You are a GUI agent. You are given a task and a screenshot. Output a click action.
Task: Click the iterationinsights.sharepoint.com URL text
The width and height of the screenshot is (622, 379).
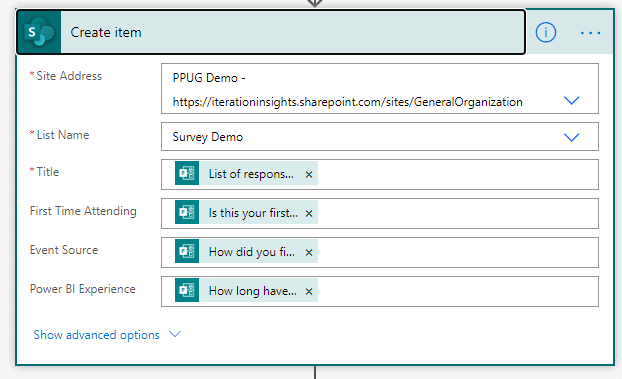pos(347,102)
